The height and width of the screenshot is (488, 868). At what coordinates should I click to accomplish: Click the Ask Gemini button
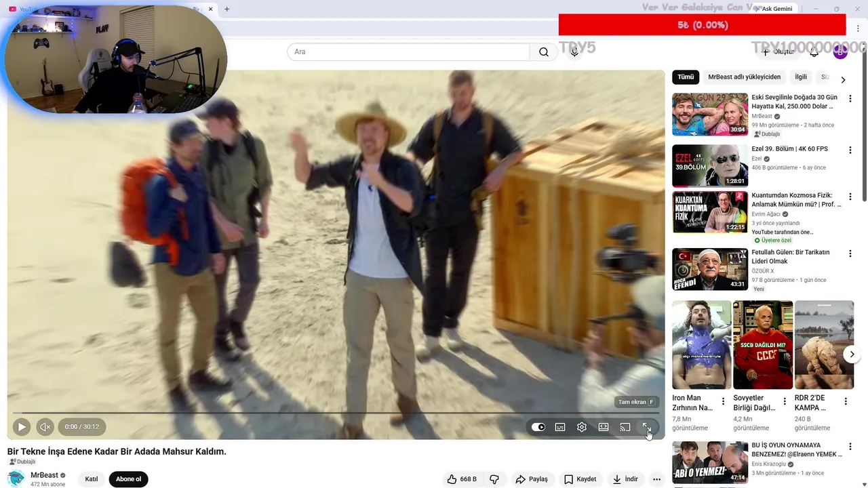(x=773, y=9)
